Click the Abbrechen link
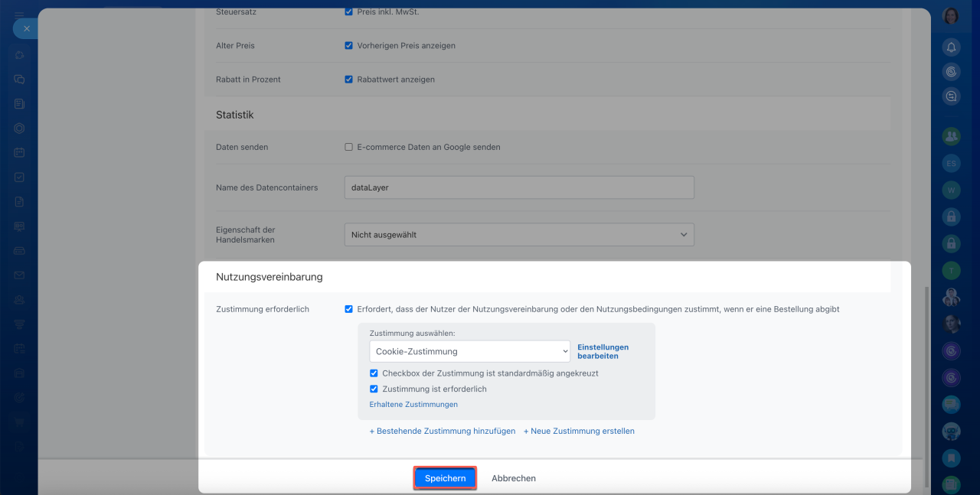Screen dimensions: 980x495 [513, 478]
